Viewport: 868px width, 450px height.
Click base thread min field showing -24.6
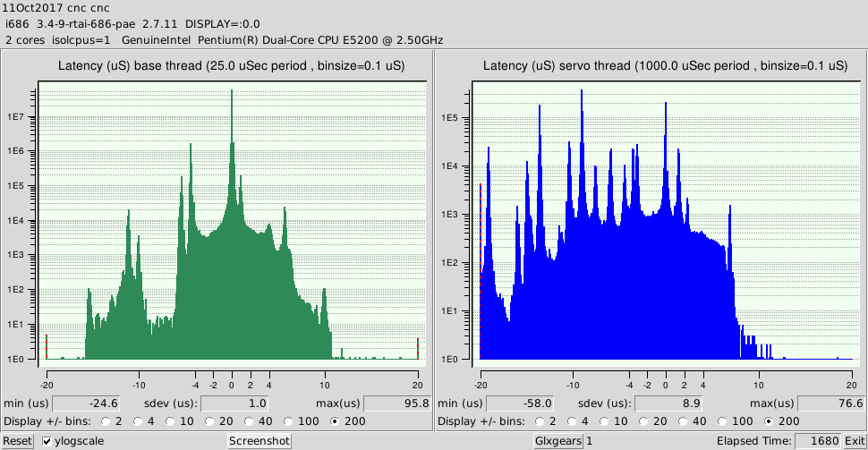tap(87, 403)
